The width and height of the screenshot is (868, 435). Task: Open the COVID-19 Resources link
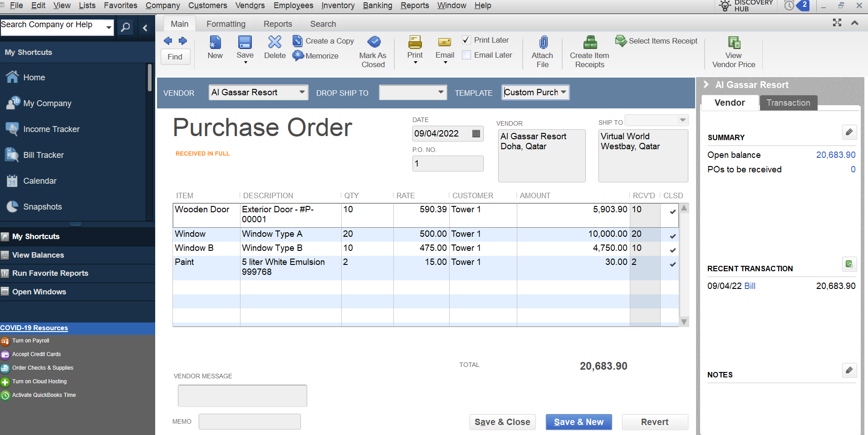click(x=34, y=328)
